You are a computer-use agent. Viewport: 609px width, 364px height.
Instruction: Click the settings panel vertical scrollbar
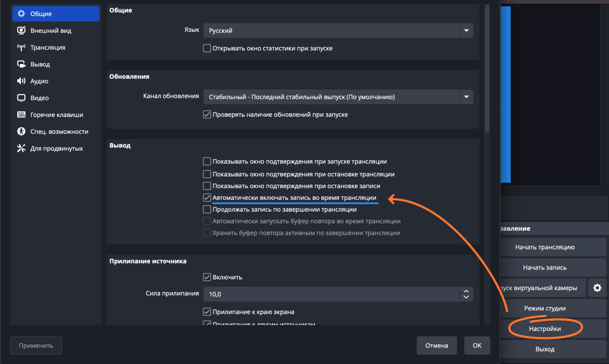[x=487, y=69]
